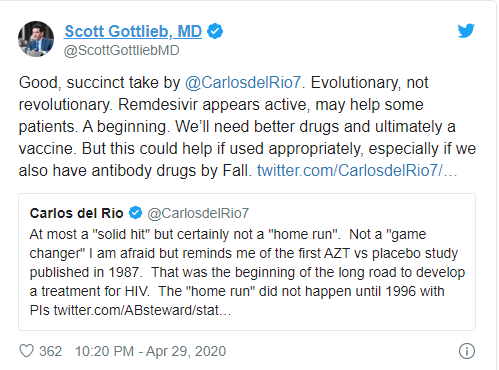Open the Scott Gottlieb, MD name link
Image resolution: width=499 pixels, height=370 pixels.
pyautogui.click(x=133, y=31)
